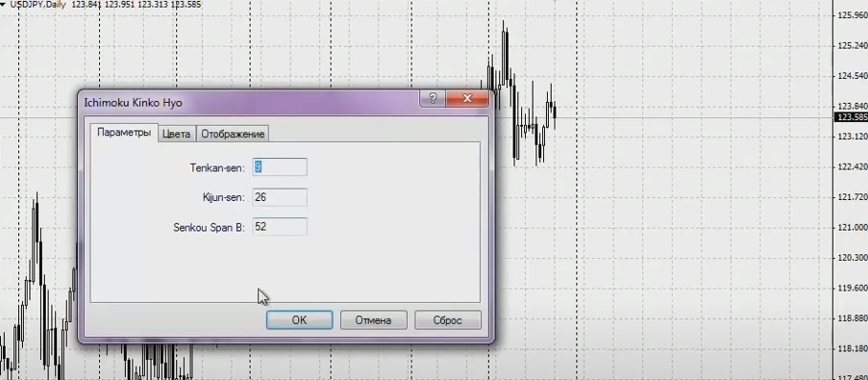
Task: Click the 125.960 price scale label
Action: [x=853, y=15]
